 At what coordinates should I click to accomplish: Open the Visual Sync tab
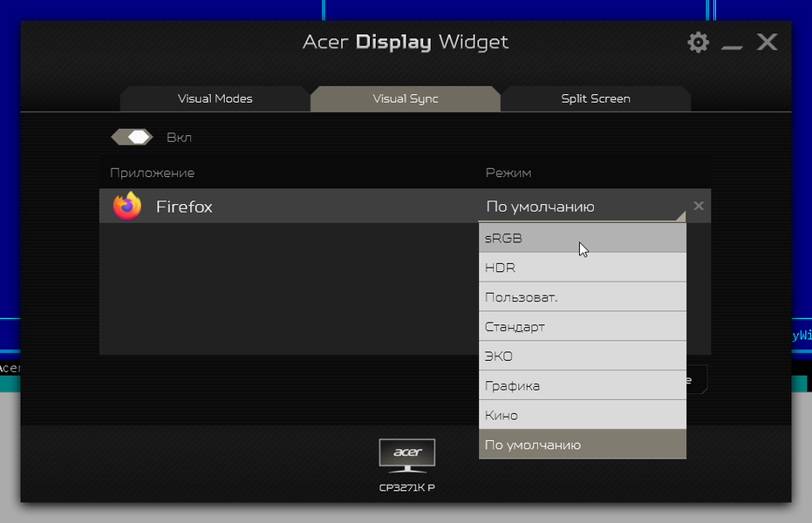click(x=406, y=98)
